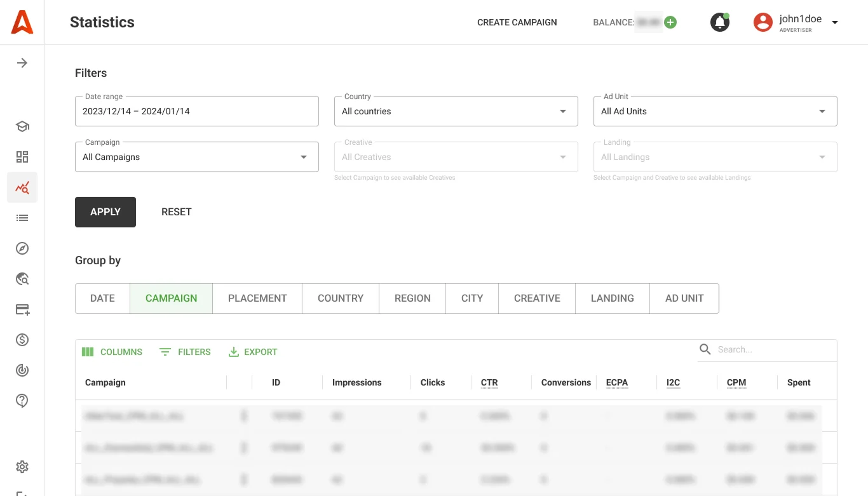Open the notifications bell icon
This screenshot has height=496, width=868.
(x=719, y=22)
